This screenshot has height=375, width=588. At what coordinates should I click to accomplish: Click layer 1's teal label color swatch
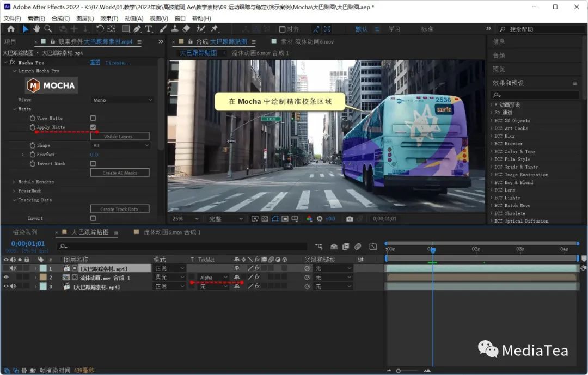(43, 268)
